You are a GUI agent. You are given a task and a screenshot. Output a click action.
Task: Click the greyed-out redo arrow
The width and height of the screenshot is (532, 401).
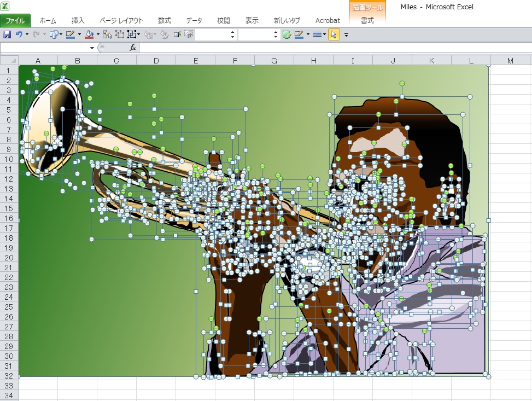(36, 34)
